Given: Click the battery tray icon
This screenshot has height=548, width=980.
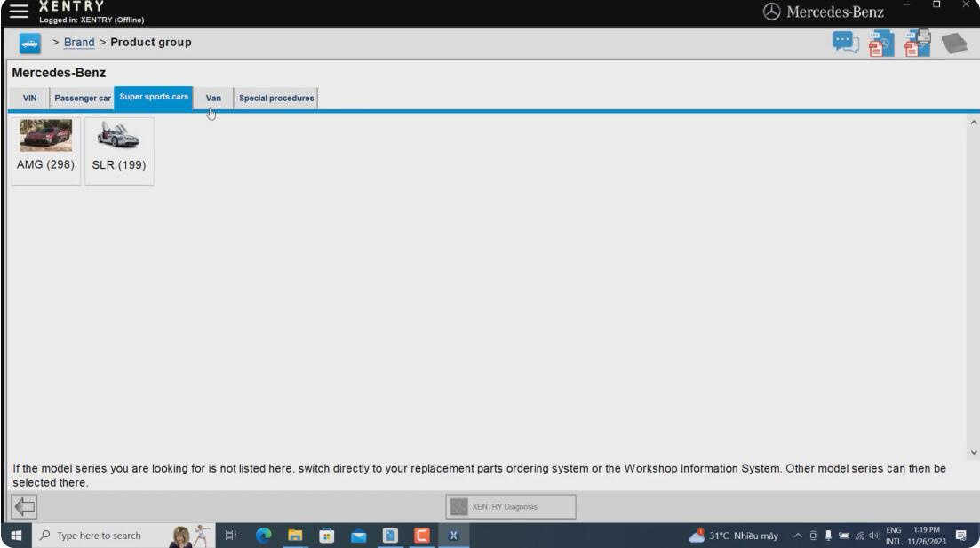Looking at the screenshot, I should pyautogui.click(x=844, y=536).
